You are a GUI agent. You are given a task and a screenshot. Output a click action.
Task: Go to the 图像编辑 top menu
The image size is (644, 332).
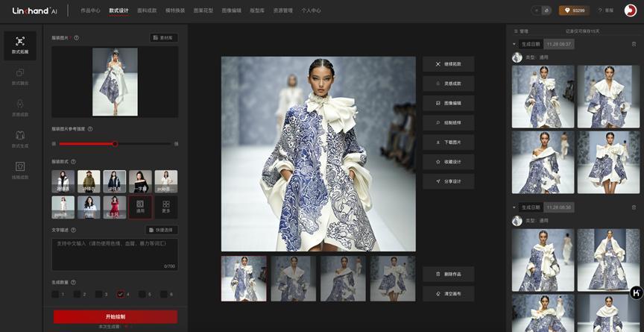pos(231,10)
